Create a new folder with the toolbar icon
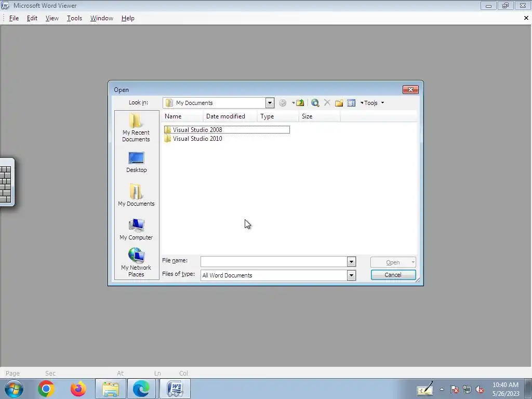Viewport: 532px width, 399px height. click(339, 103)
